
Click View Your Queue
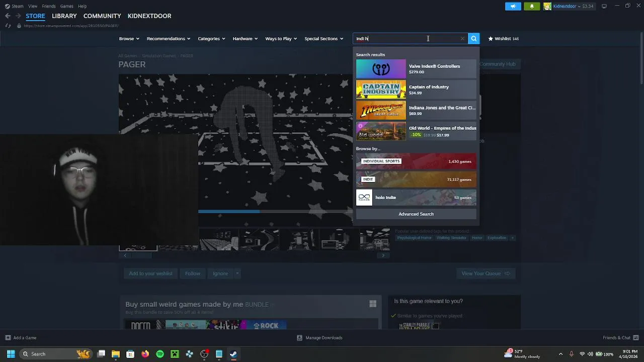(486, 274)
